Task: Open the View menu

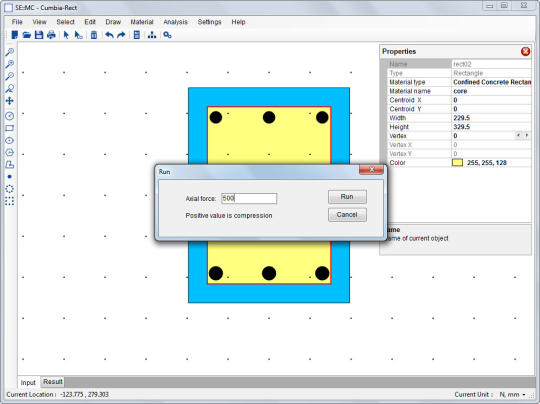Action: click(x=39, y=22)
